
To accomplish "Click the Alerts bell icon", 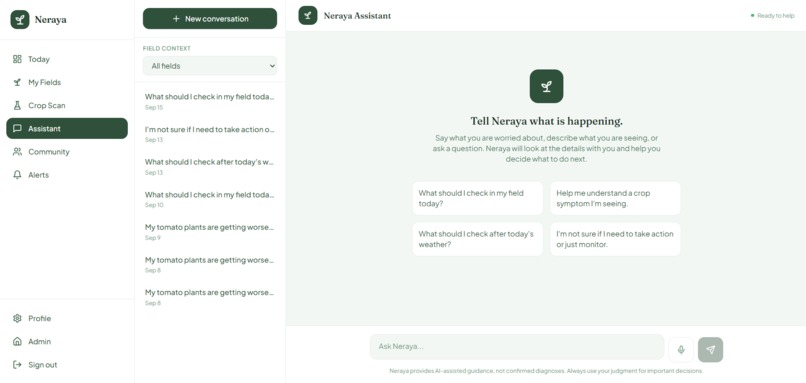I will [17, 175].
